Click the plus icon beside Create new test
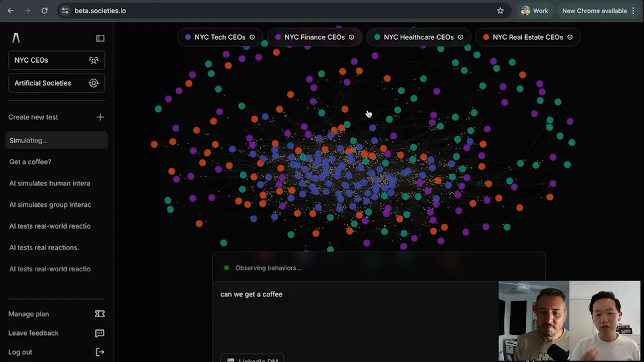The height and width of the screenshot is (362, 644). [x=100, y=117]
